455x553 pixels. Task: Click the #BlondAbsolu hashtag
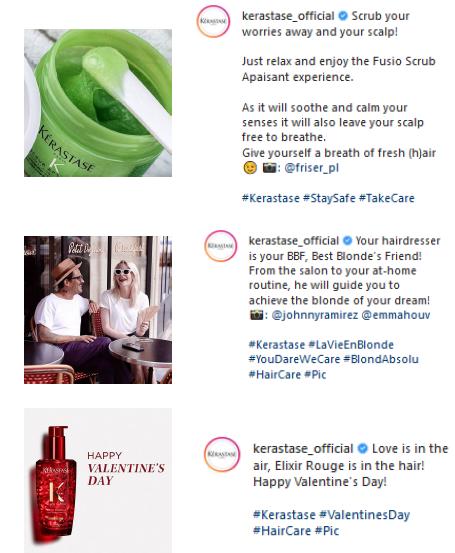click(x=381, y=359)
